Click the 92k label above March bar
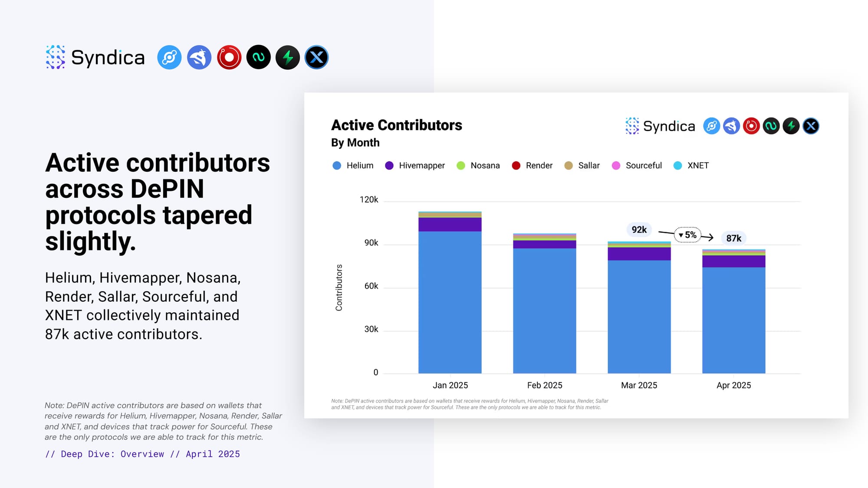Viewport: 868px width, 488px height. (x=639, y=229)
